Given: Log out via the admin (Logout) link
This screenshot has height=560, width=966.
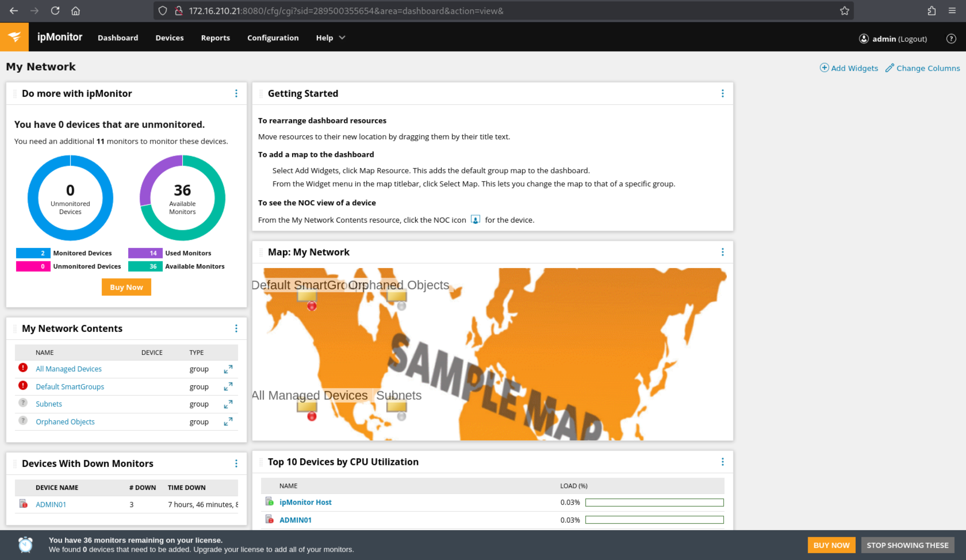Looking at the screenshot, I should tap(899, 39).
